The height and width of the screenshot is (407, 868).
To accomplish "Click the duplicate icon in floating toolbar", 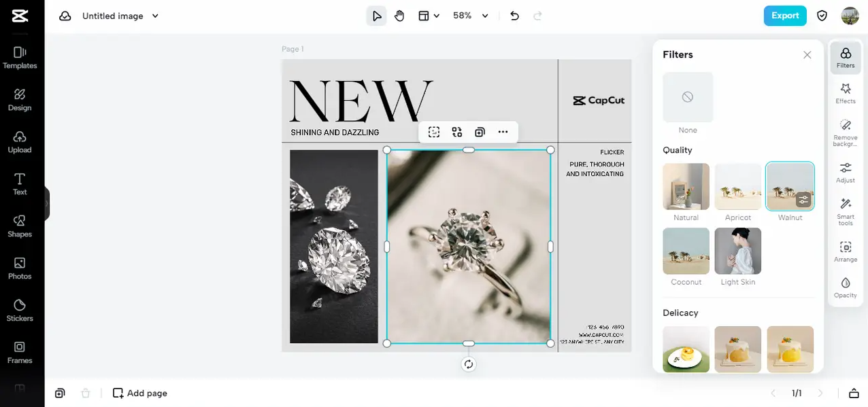I will tap(480, 132).
